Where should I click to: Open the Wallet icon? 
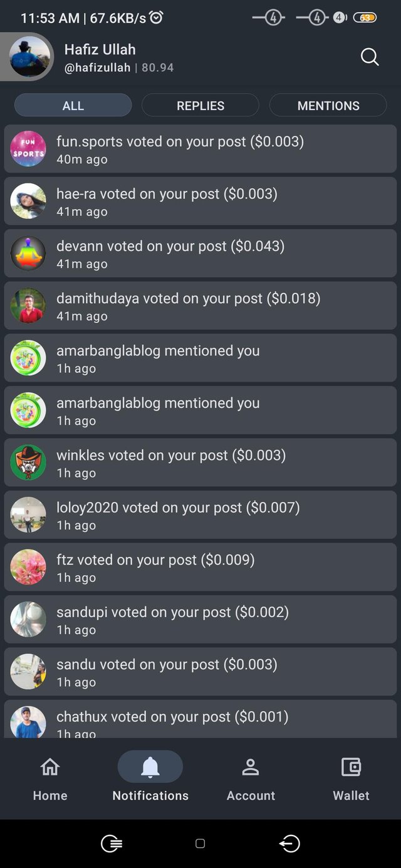click(351, 767)
